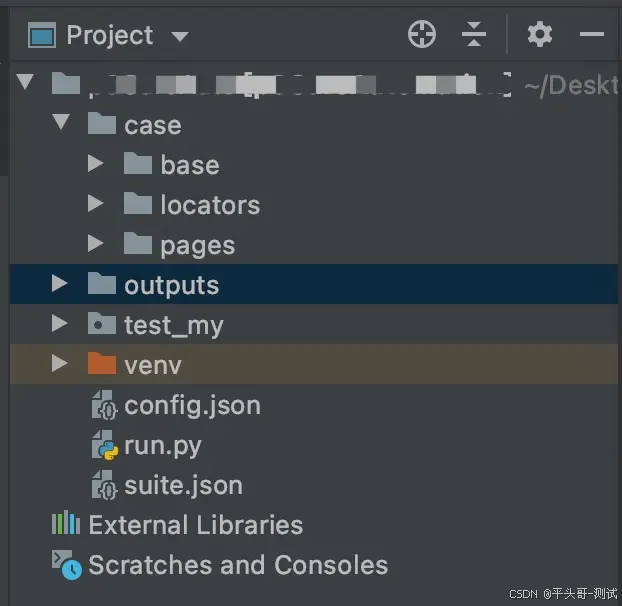Select opened file with crosshair locate icon

[422, 34]
